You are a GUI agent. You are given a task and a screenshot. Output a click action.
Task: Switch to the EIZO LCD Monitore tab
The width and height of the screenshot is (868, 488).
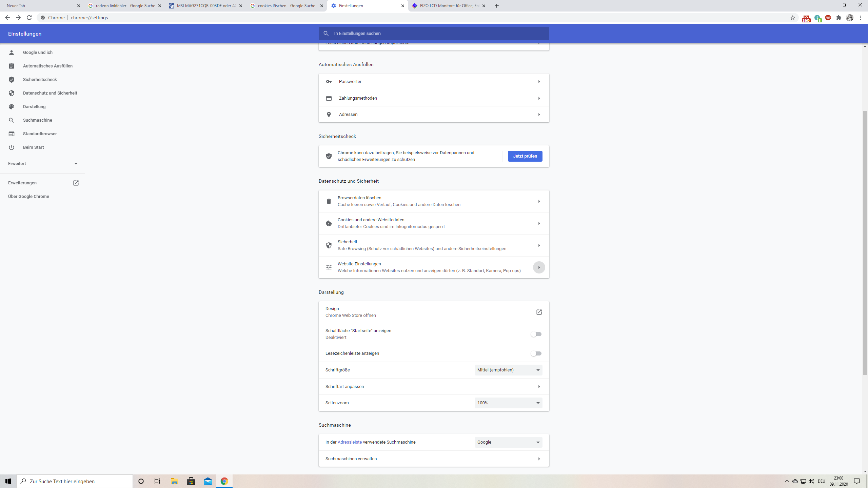click(448, 6)
